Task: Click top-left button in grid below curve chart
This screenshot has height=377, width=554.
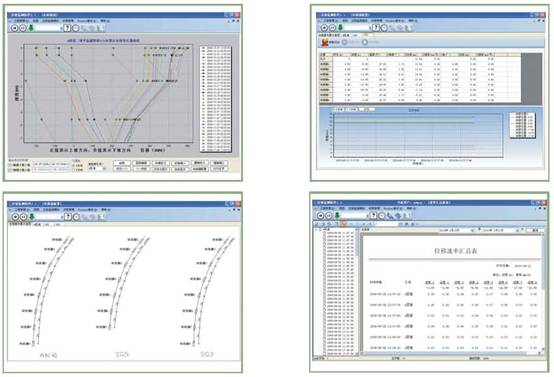Action: 122,163
